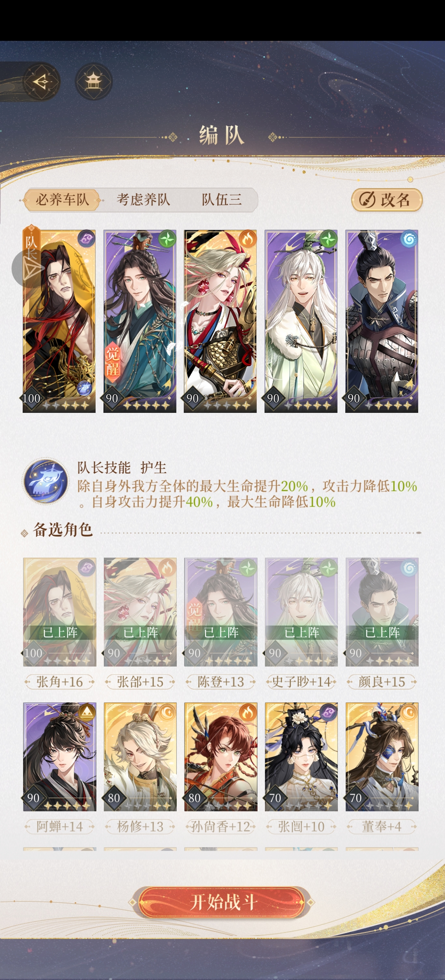This screenshot has height=980, width=445.
Task: Tap the triangle element icon on 阿蝉's card
Action: coord(87,711)
